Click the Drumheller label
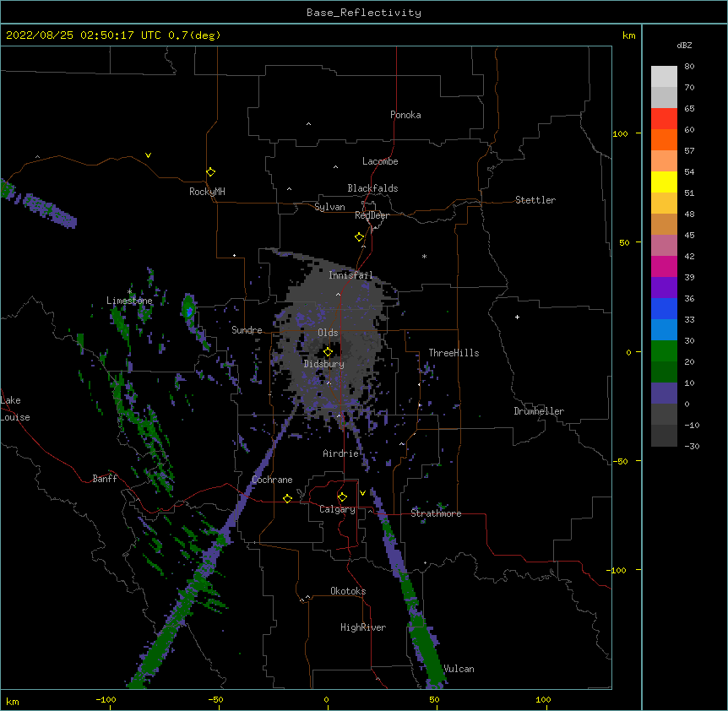The height and width of the screenshot is (711, 728). tap(539, 411)
